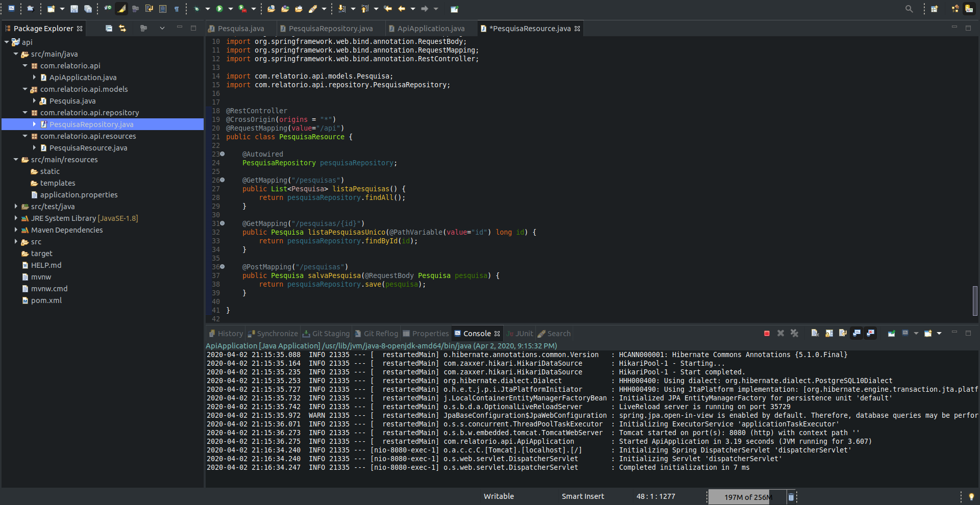Select pom.xml in Package Explorer
The image size is (980, 505).
(46, 300)
